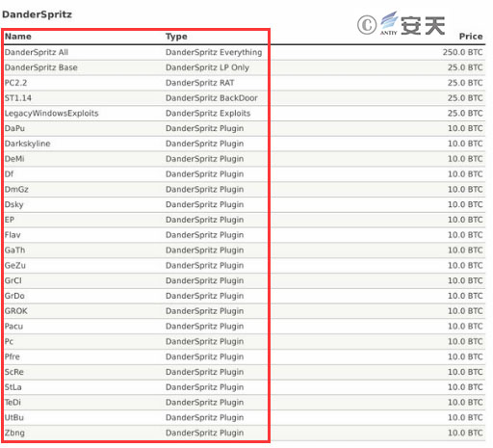This screenshot has width=493, height=448.
Task: Select the Darkskyline plugin name
Action: pos(27,144)
